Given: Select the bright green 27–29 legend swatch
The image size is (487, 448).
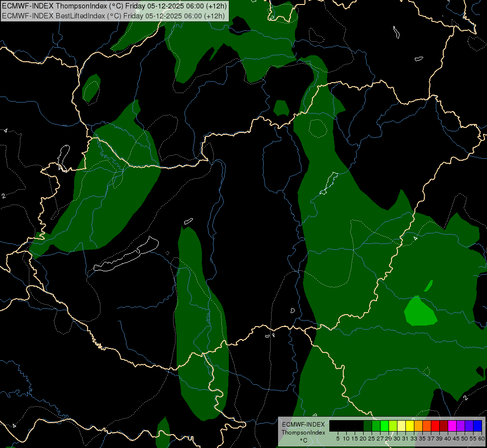Looking at the screenshot, I should 385,426.
